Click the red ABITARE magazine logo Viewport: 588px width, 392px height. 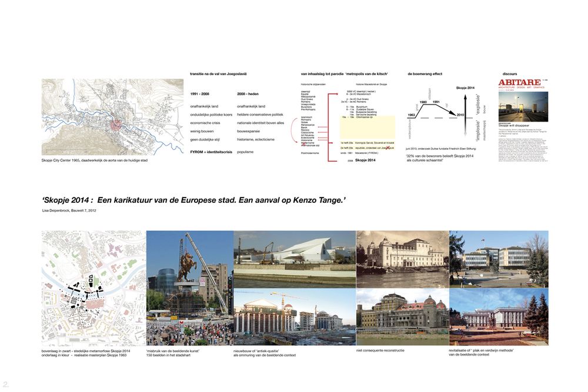click(x=520, y=82)
